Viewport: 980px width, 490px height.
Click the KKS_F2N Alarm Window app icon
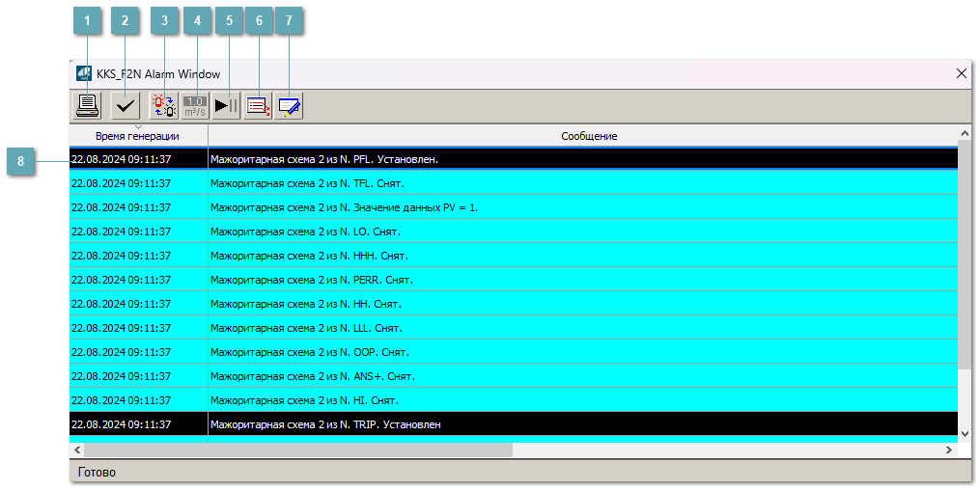(83, 73)
